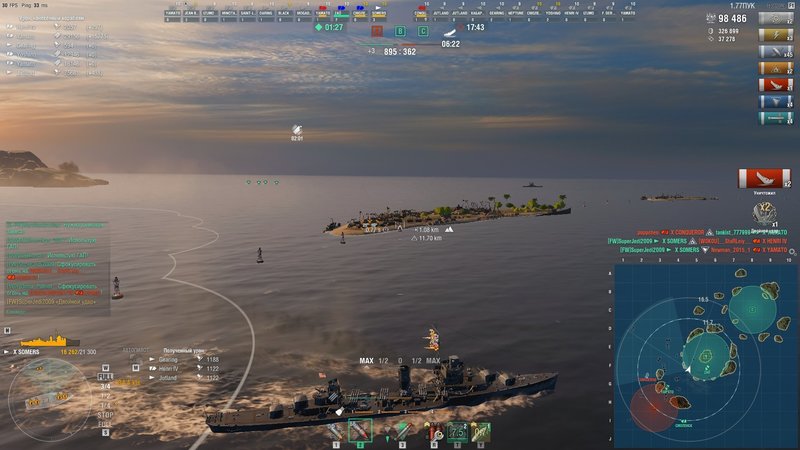800x450 pixels.
Task: Select the highlighted AP shell slot 2
Action: click(360, 431)
